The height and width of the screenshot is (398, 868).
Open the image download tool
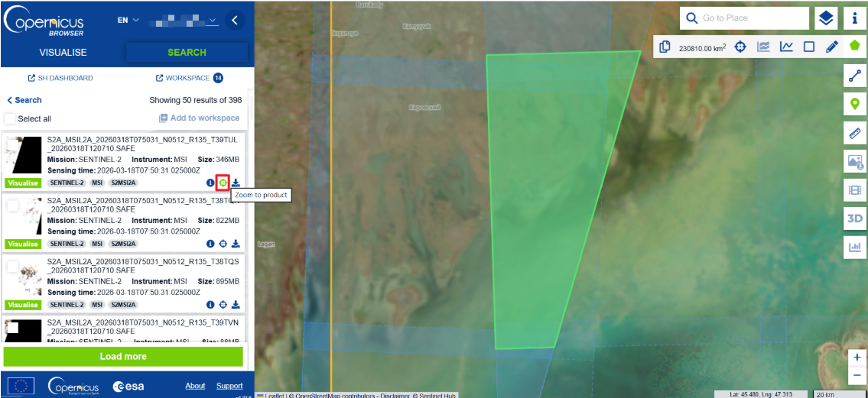pyautogui.click(x=854, y=161)
